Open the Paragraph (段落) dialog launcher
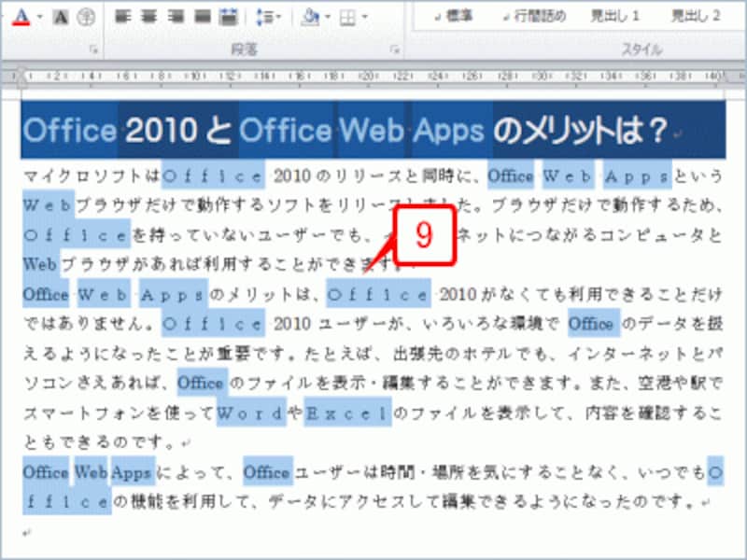The height and width of the screenshot is (560, 747). (x=394, y=49)
